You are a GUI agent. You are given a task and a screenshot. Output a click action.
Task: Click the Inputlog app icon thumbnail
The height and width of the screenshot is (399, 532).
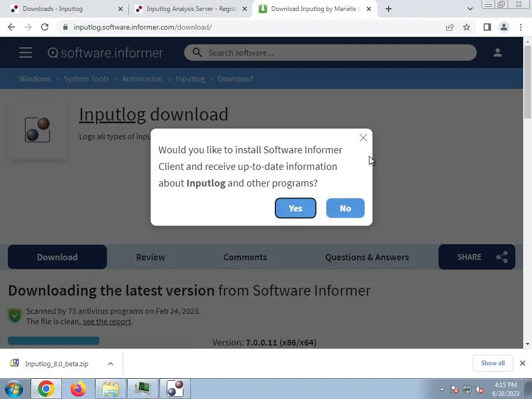click(37, 129)
